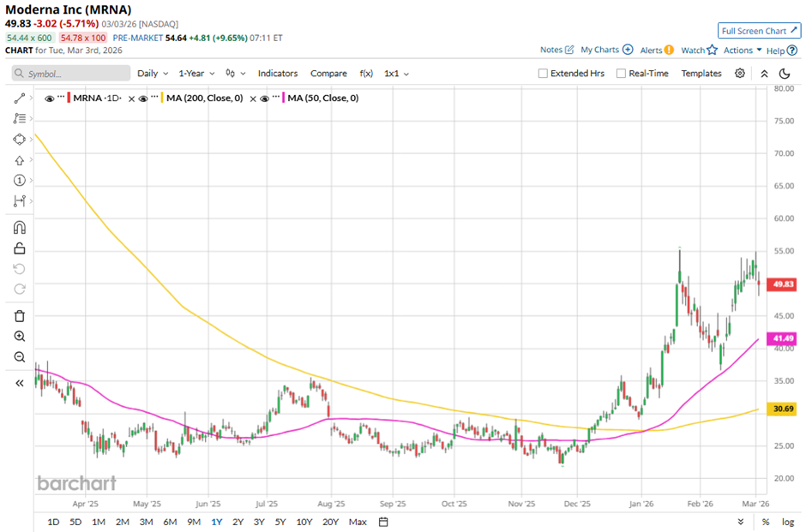806x532 pixels.
Task: Select the magnet snap tool
Action: click(x=19, y=227)
